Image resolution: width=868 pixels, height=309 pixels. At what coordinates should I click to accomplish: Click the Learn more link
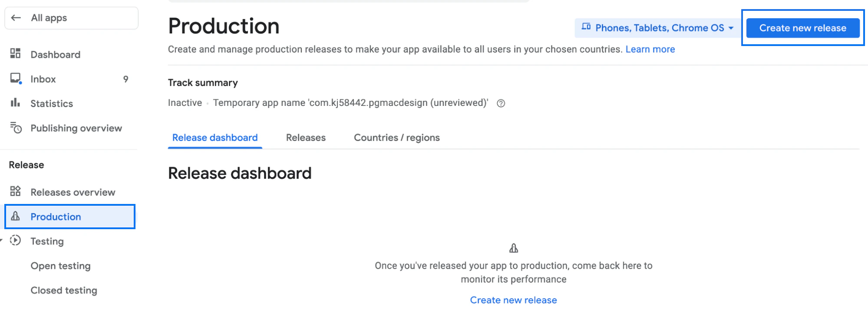point(650,49)
